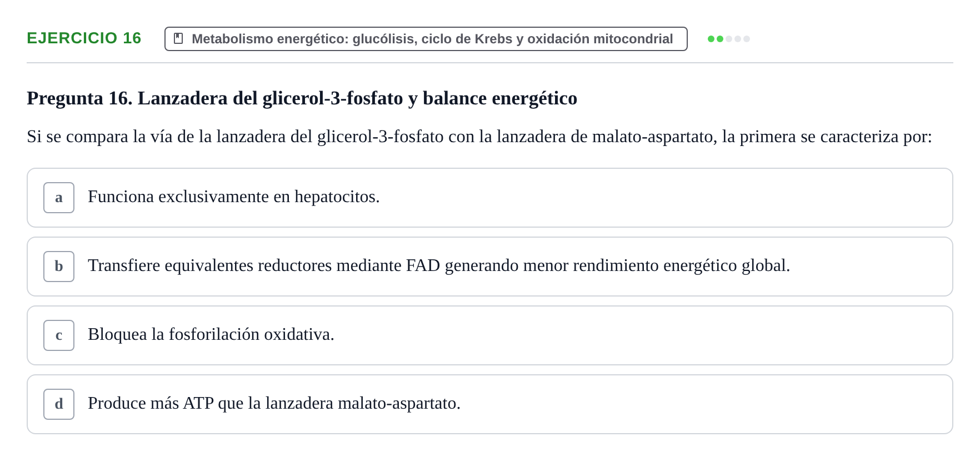Pick the letter d answer box
Screen dimensions: 980x462
click(x=59, y=404)
